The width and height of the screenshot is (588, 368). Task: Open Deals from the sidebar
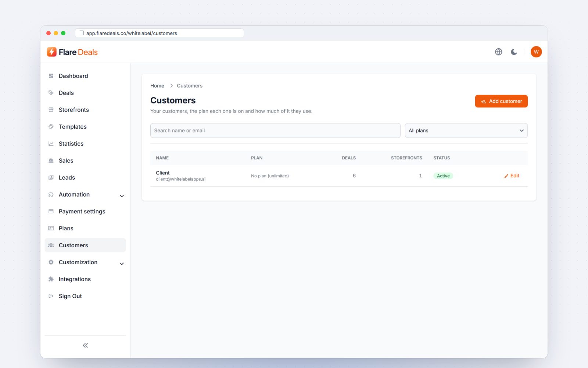pyautogui.click(x=85, y=93)
